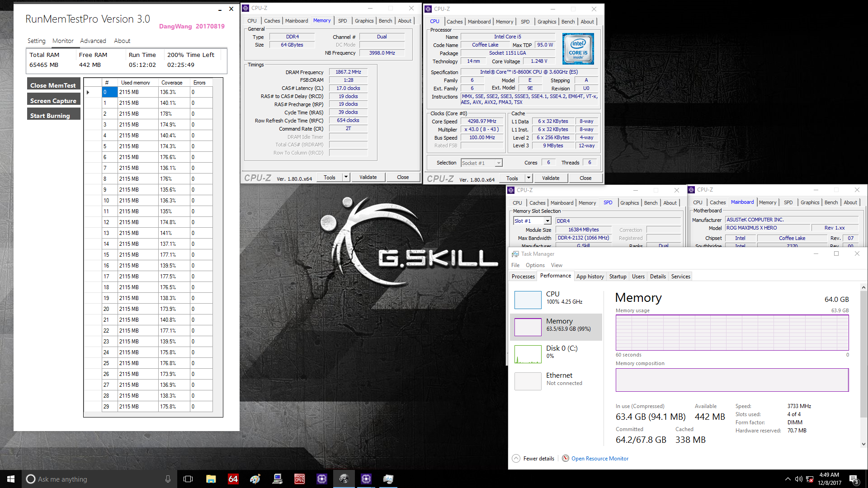Click the Ask me anything search box
The image size is (868, 488).
point(99,479)
